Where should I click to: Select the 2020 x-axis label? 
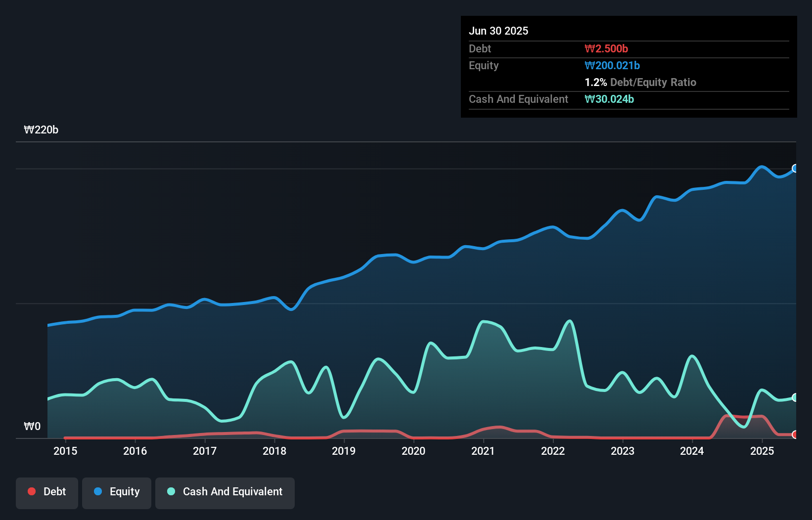(413, 451)
